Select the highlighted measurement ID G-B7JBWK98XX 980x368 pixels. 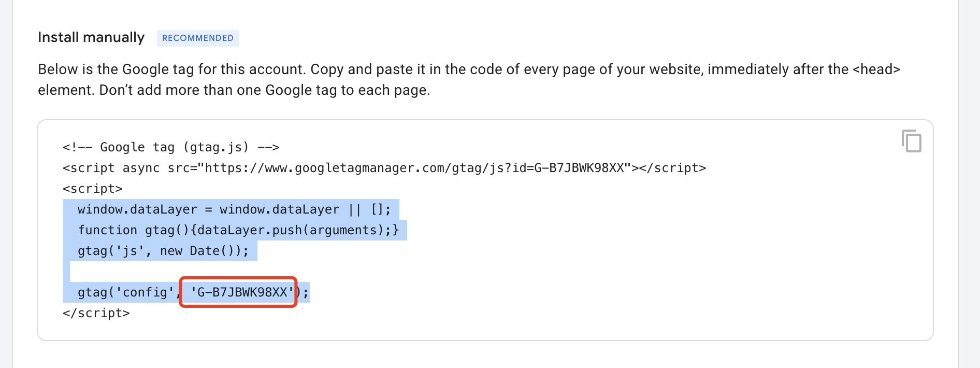[238, 292]
